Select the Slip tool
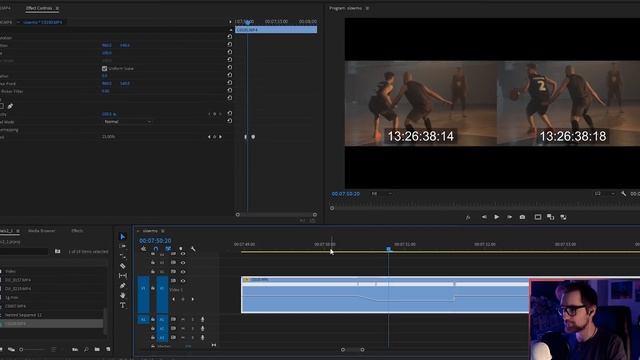 [122, 276]
